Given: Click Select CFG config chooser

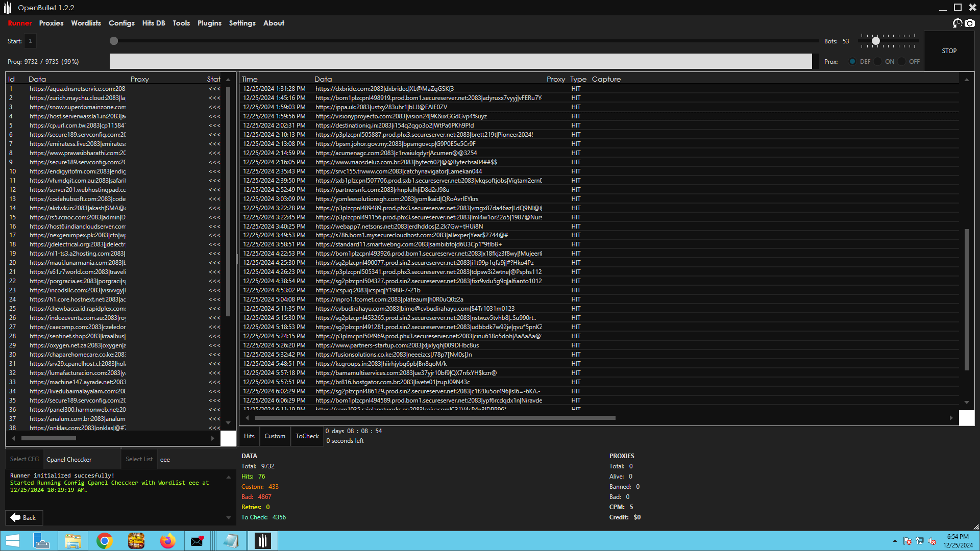Looking at the screenshot, I should click(x=24, y=459).
